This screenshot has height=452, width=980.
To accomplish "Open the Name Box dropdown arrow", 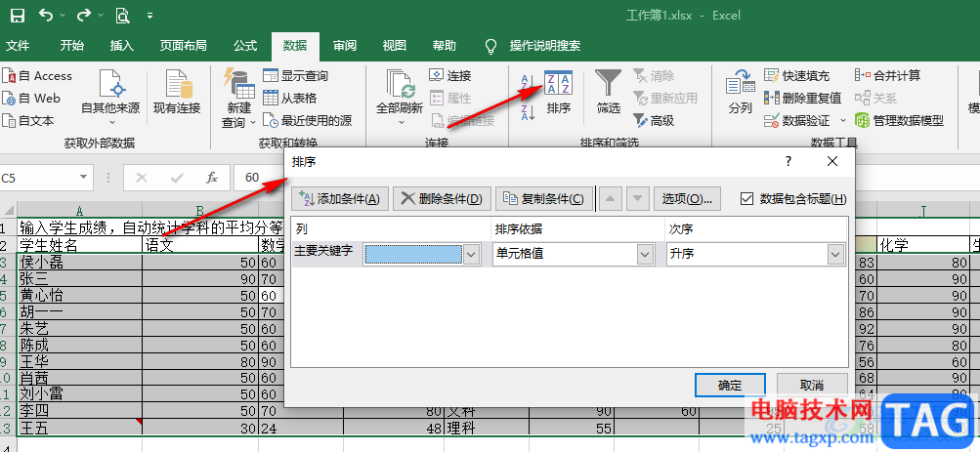I will coord(84,178).
